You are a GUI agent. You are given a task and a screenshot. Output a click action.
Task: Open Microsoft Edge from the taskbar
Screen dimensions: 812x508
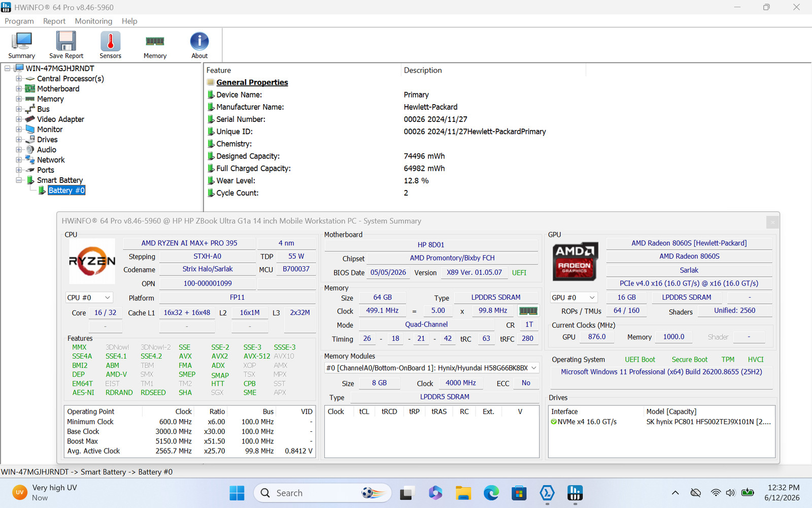click(491, 493)
